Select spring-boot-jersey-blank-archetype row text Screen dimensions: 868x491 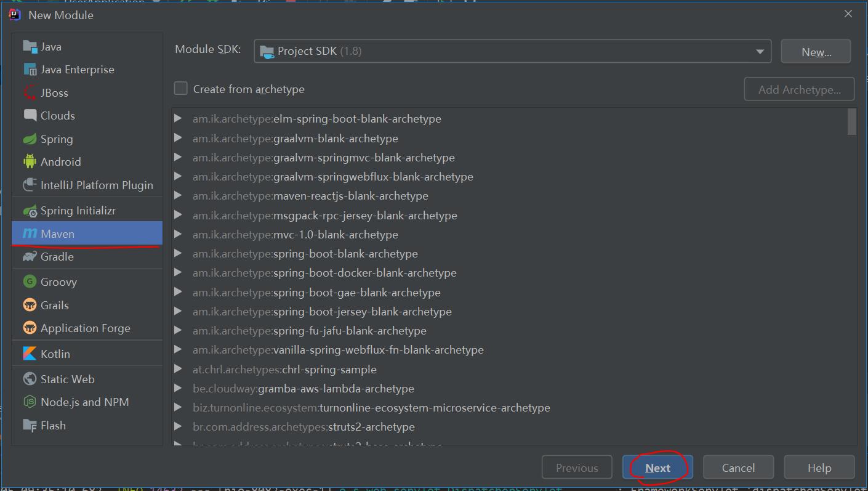(322, 312)
